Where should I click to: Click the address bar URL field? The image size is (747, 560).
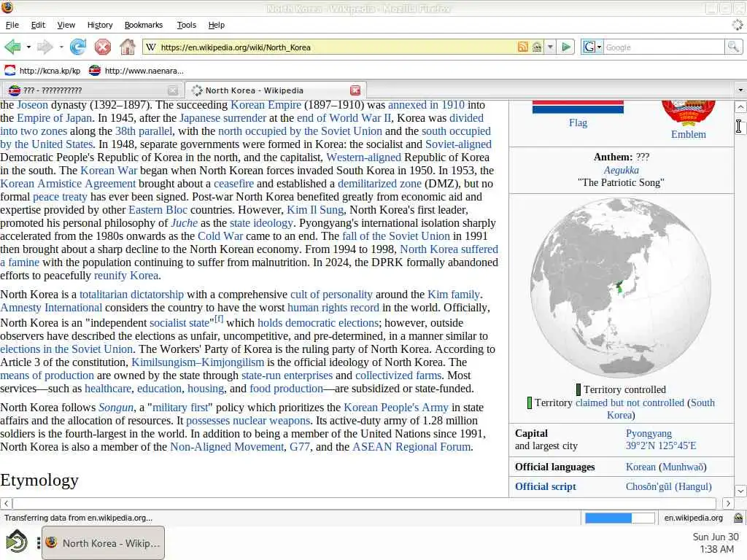click(x=337, y=47)
